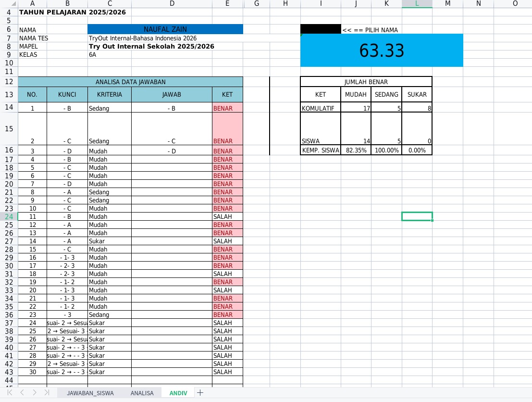This screenshot has height=402, width=532.
Task: Select the ANALISA DATA JAWABAN header
Action: [x=130, y=82]
